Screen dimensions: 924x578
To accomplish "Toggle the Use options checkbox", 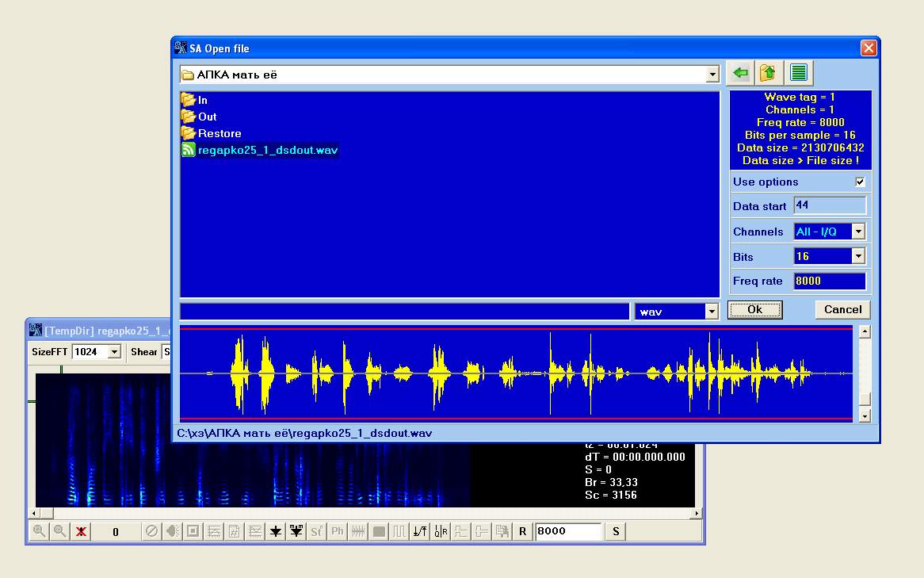I will pyautogui.click(x=860, y=182).
